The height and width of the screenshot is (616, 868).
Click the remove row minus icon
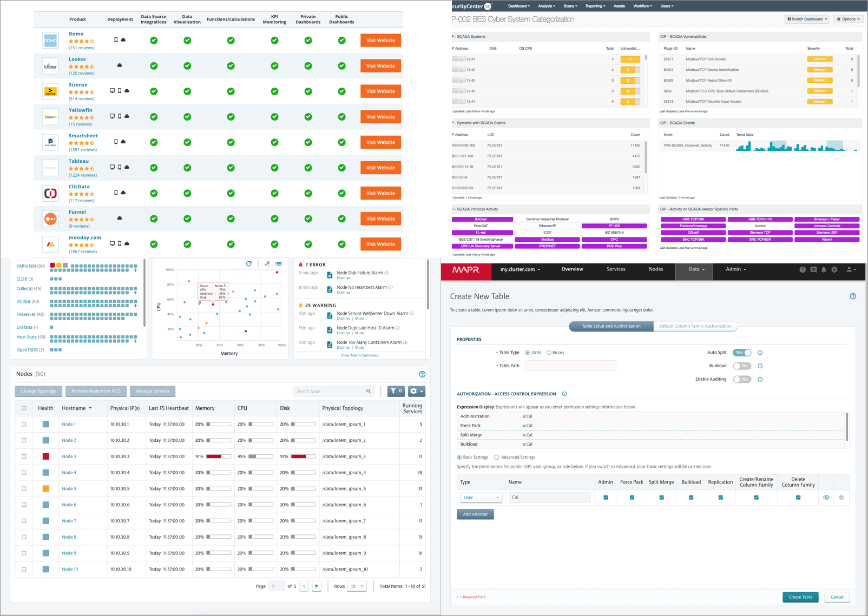[841, 498]
